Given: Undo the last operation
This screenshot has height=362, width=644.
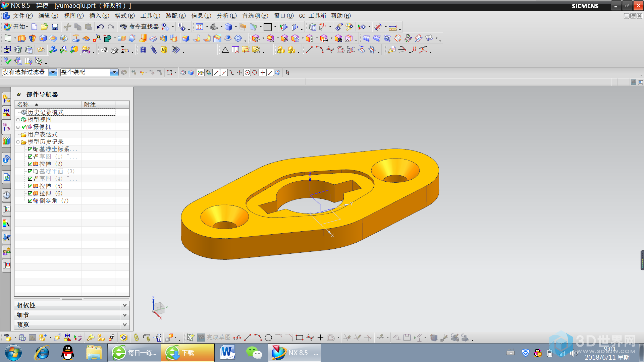Looking at the screenshot, I should (100, 27).
